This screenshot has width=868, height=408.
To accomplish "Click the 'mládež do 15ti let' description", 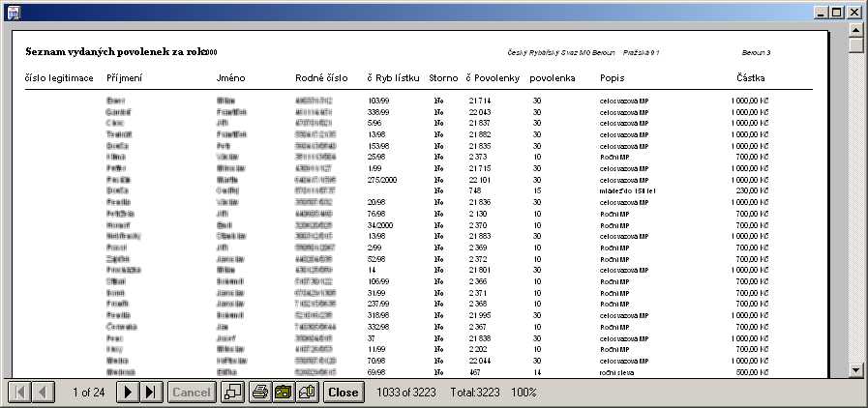I will click(x=628, y=190).
